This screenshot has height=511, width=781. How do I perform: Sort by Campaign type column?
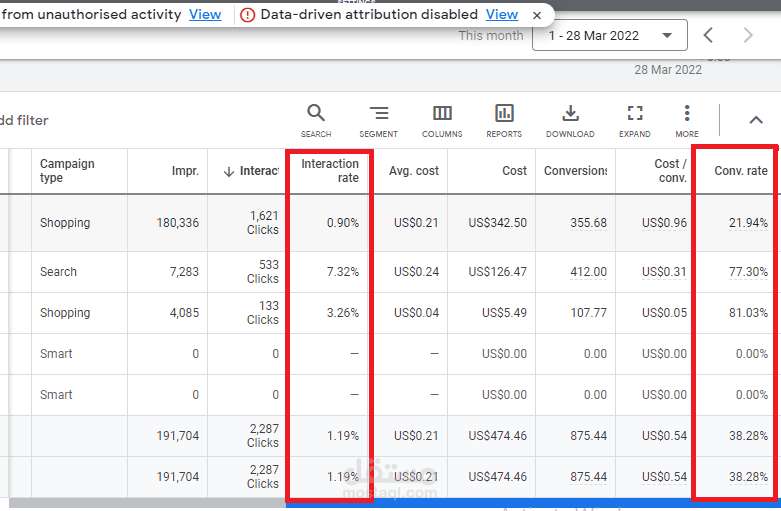[67, 171]
